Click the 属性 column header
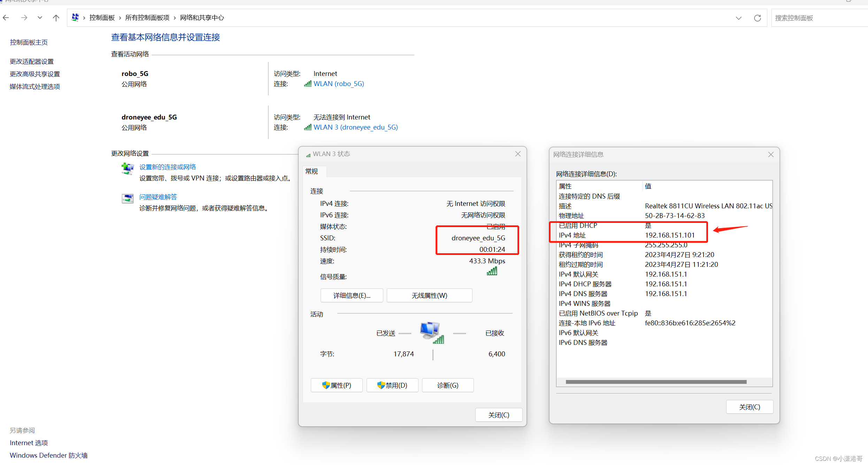This screenshot has width=868, height=465. 599,186
